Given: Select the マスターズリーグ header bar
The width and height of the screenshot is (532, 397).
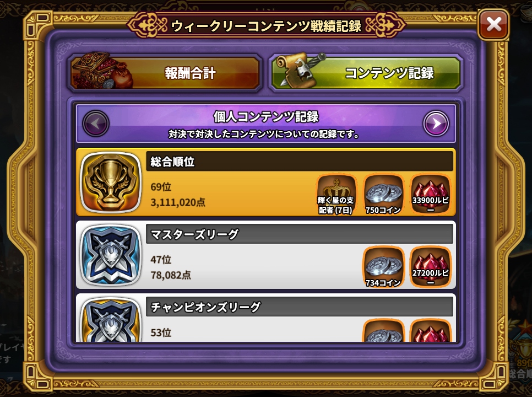Looking at the screenshot, I should point(300,234).
